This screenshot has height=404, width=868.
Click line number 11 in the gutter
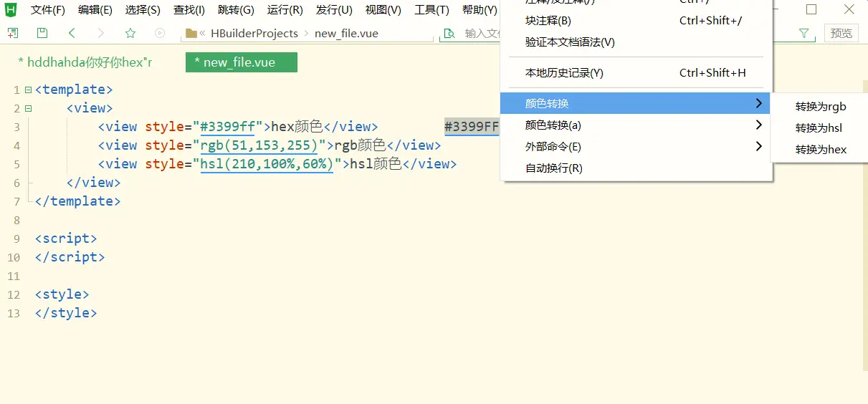point(14,276)
